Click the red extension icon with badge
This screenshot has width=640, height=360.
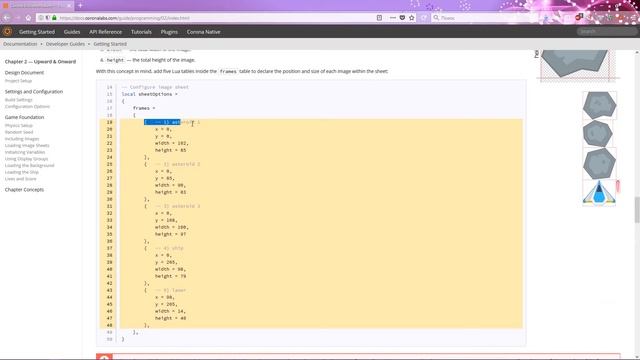point(579,17)
